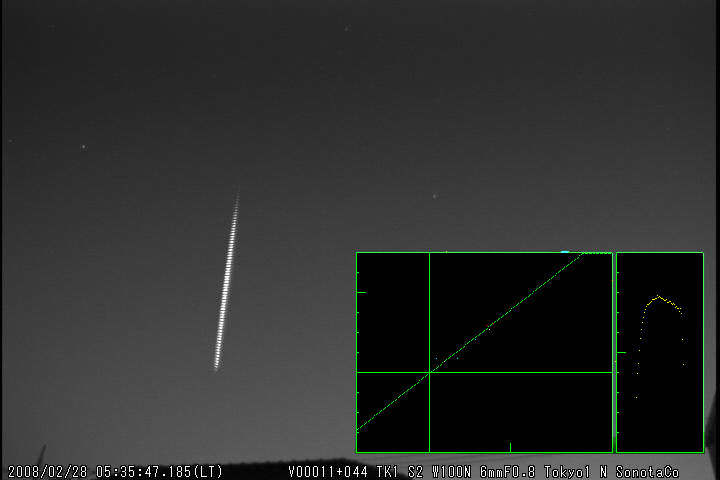
Task: Click the faint star right of the meteor
Action: [434, 196]
